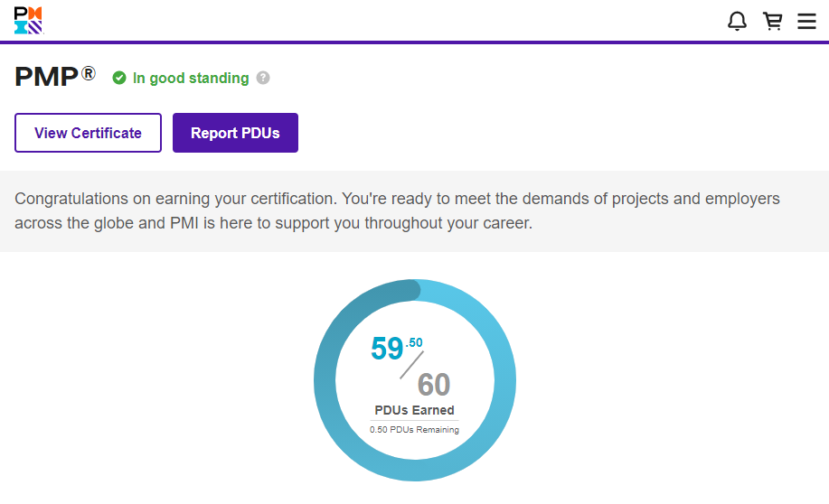Screen dimensions: 829x504
Task: Click the '0.50 PDUs Remaining' text
Action: pyautogui.click(x=414, y=430)
